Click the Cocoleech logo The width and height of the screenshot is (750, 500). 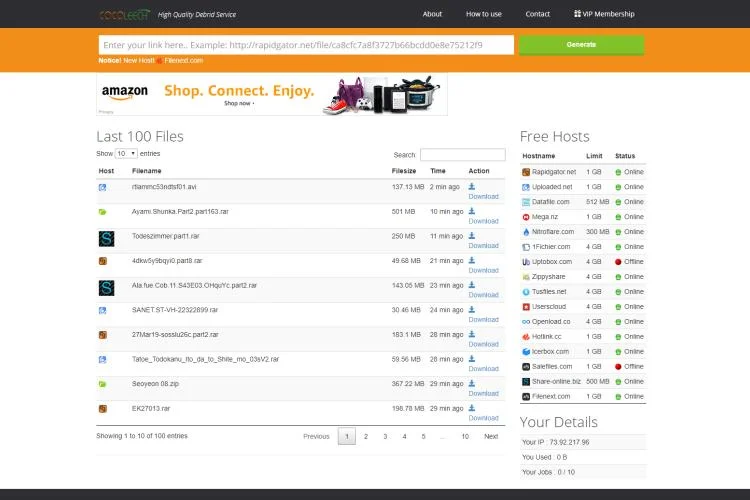click(125, 14)
